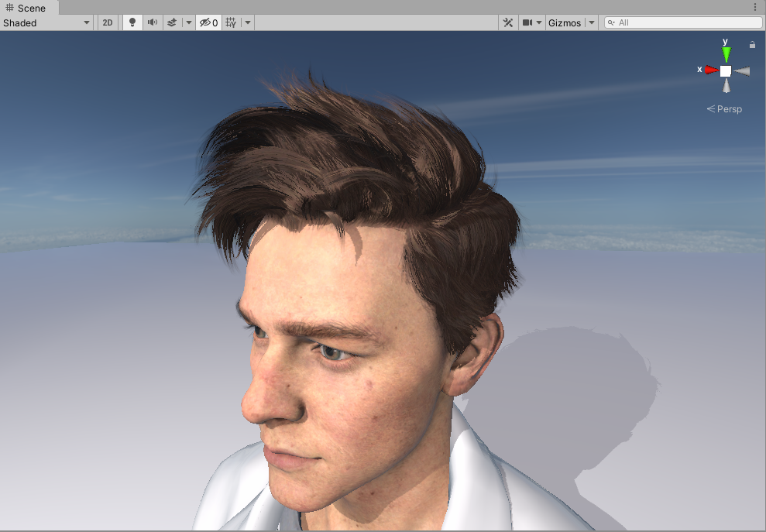Open the Shaded draw mode dropdown
The image size is (766, 532).
click(x=46, y=22)
